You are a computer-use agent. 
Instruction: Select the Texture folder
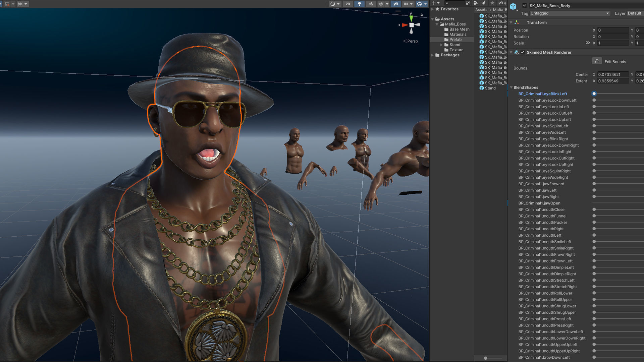pos(454,50)
